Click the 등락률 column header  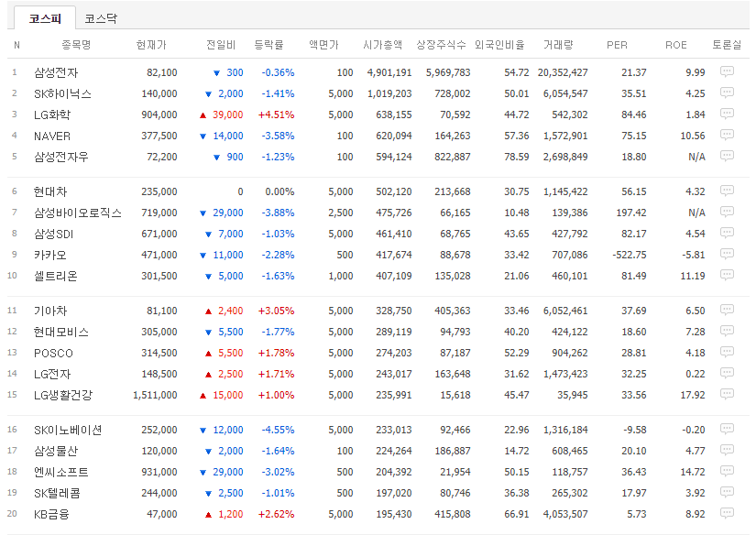[x=268, y=45]
